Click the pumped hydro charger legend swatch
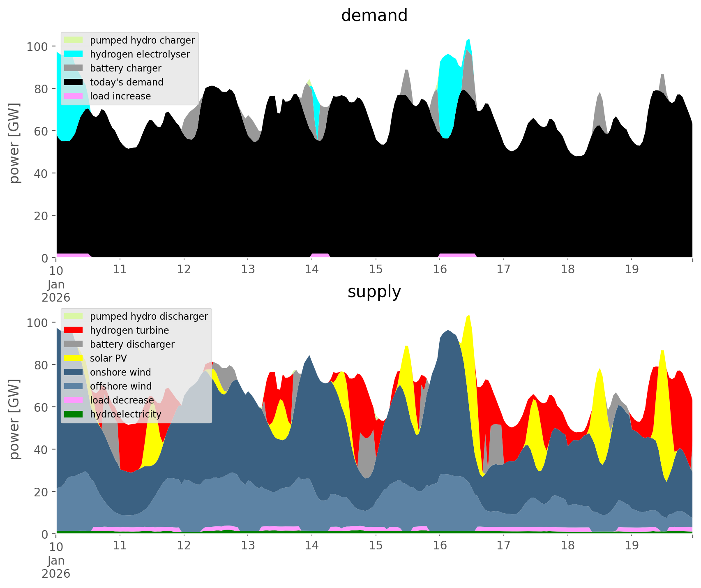Screen dimensions: 701x588 point(74,40)
